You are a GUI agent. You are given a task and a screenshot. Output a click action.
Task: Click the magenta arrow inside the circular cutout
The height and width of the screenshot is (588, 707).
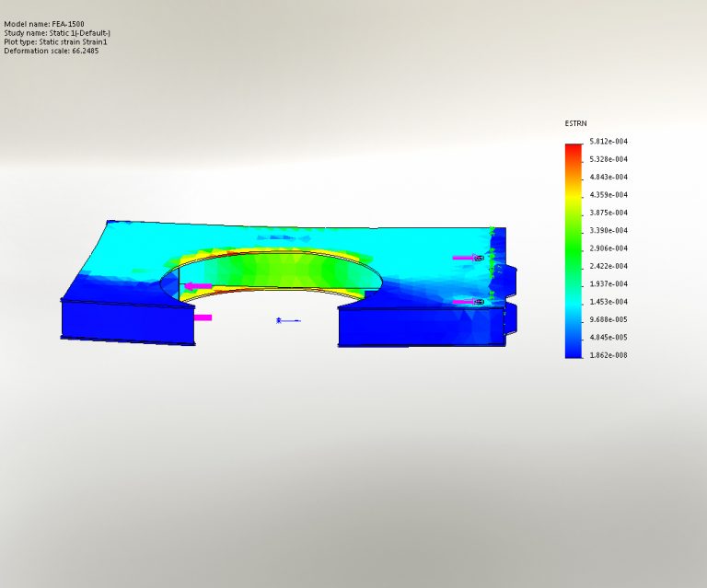coord(198,286)
